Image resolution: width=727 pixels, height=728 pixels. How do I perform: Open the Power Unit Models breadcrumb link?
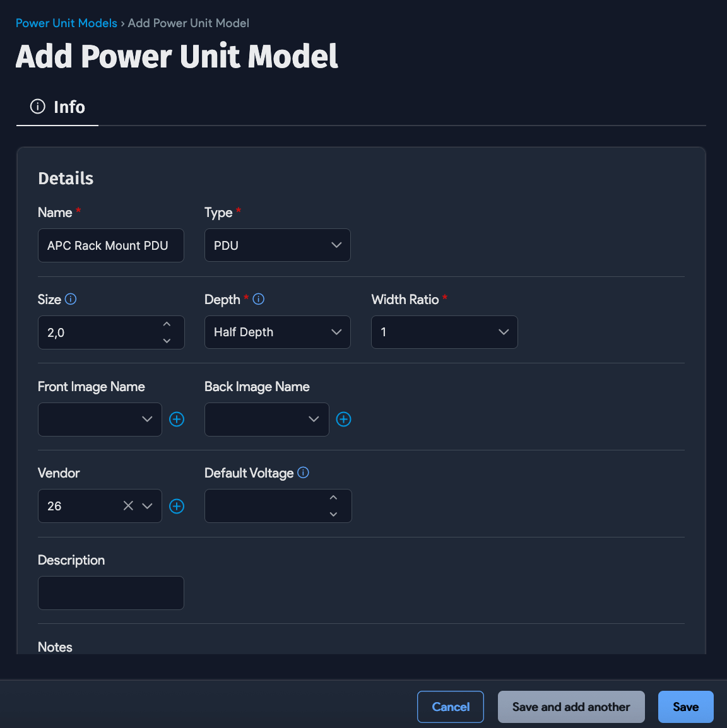pyautogui.click(x=66, y=23)
